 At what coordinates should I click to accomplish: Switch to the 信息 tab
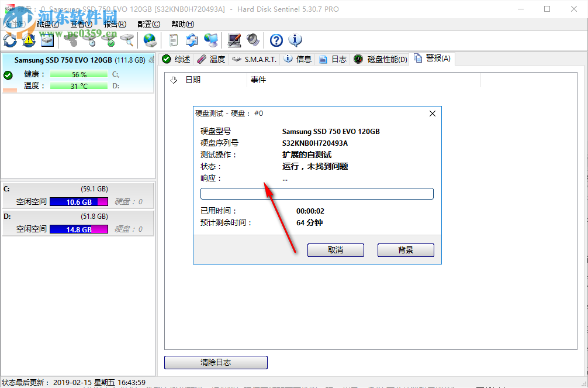(298, 59)
